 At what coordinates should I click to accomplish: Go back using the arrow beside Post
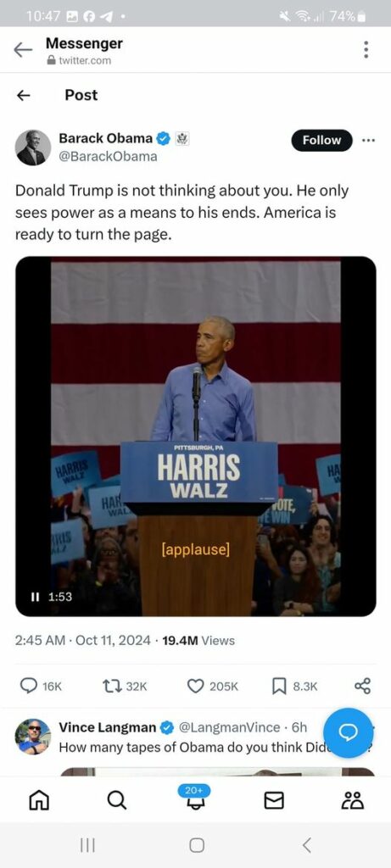tap(23, 95)
